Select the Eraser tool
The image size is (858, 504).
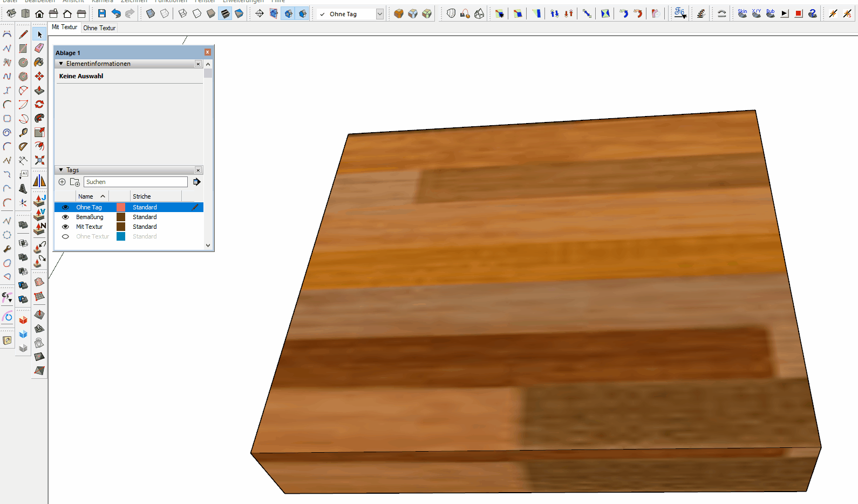tap(39, 49)
